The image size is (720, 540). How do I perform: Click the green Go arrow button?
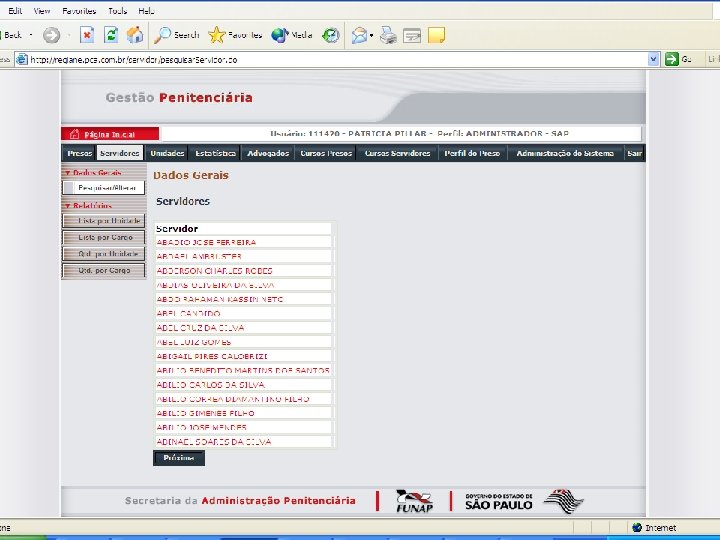pyautogui.click(x=672, y=59)
